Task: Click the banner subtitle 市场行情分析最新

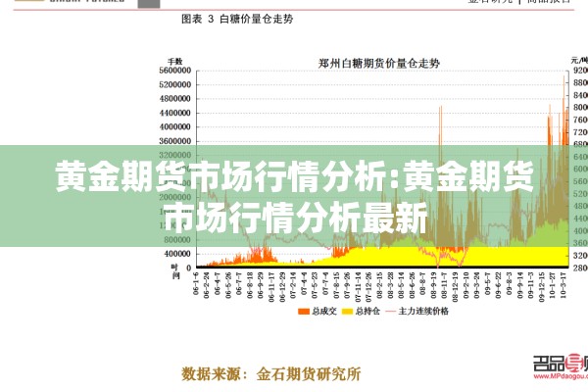Action: pos(296,218)
